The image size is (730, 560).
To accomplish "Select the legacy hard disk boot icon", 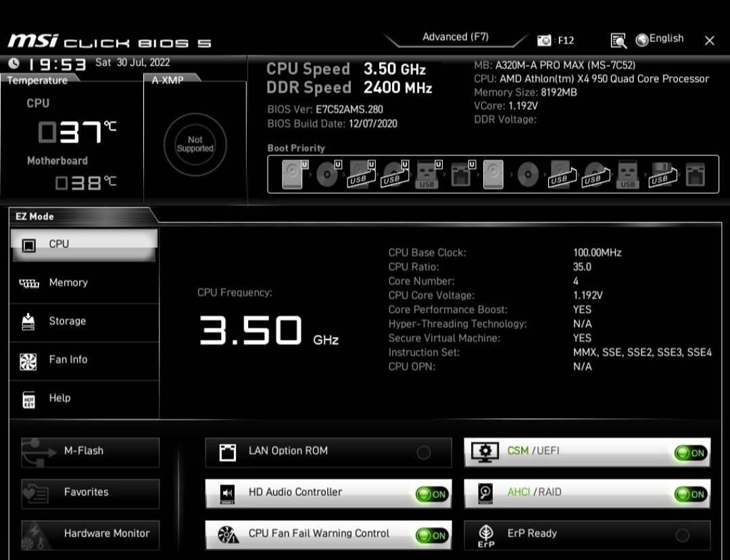I will click(493, 174).
